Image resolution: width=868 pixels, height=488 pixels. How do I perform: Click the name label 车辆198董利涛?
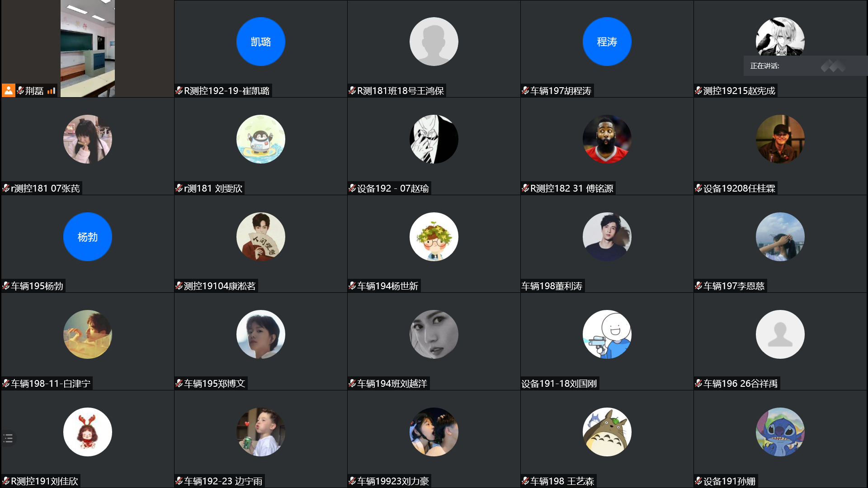coord(552,286)
